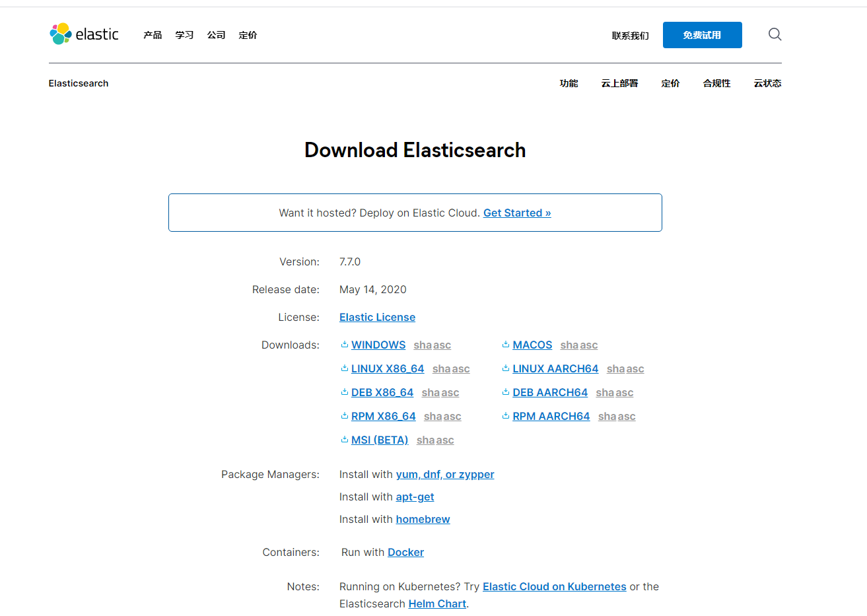Click the Get Started » link
The width and height of the screenshot is (867, 616).
point(517,213)
